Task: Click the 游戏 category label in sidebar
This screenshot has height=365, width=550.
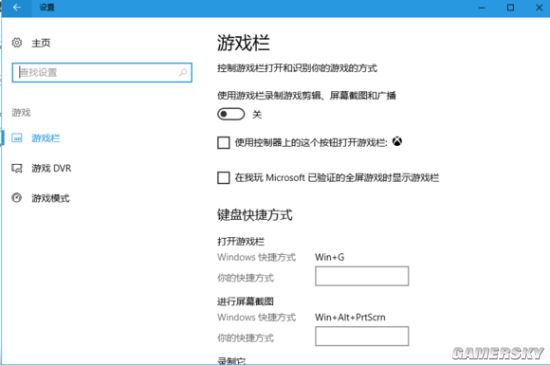Action: pyautogui.click(x=21, y=113)
